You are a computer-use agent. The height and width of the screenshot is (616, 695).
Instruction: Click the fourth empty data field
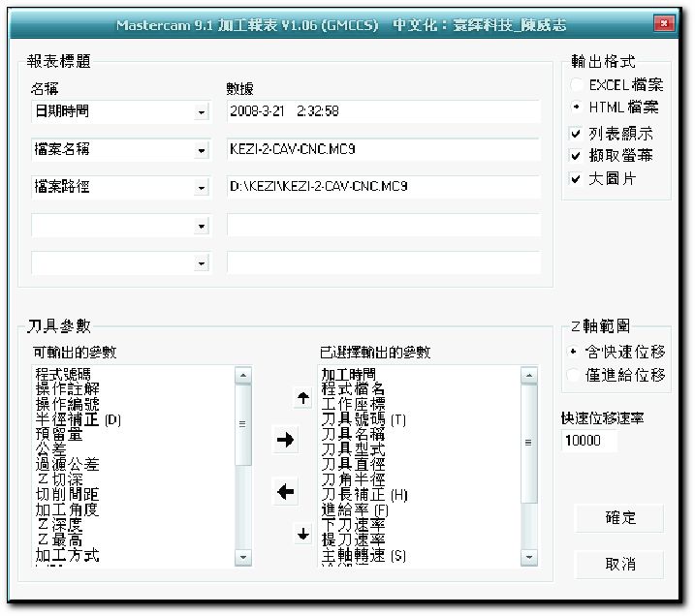384,225
